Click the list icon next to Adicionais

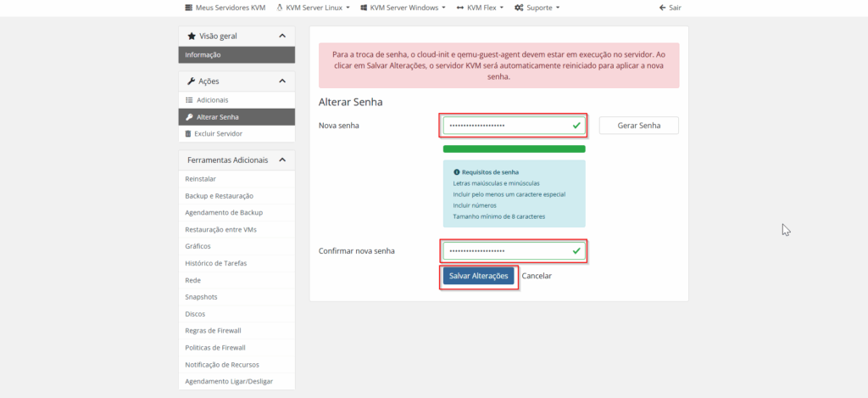click(x=189, y=100)
